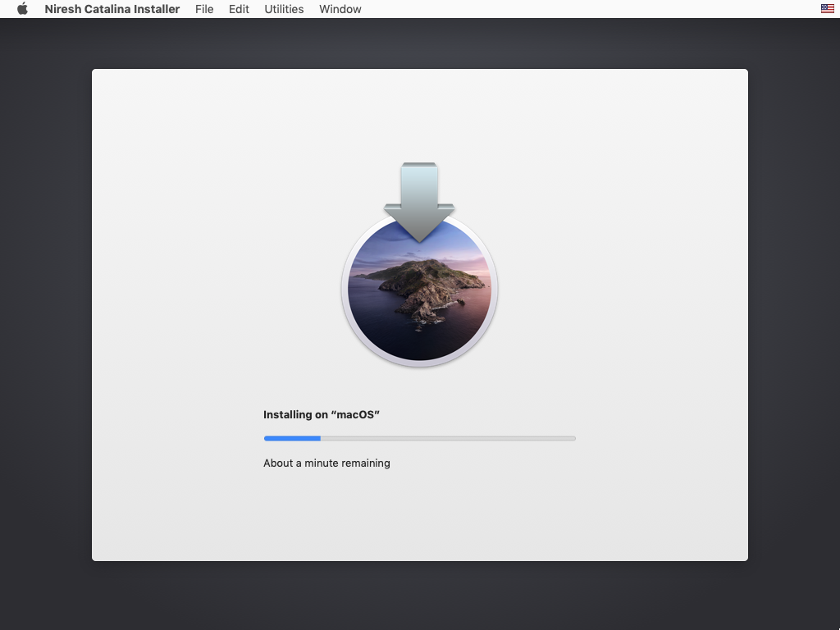Click the About a minute remaining label

(326, 463)
